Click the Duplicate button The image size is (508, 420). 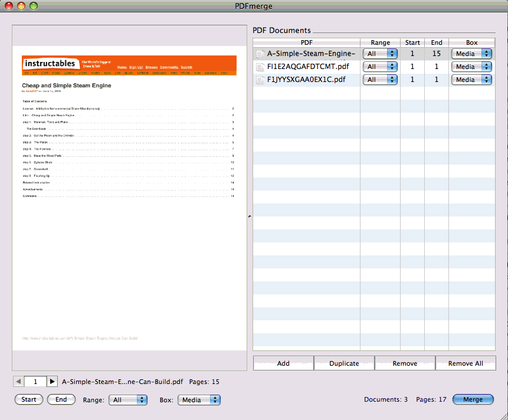[x=344, y=363]
